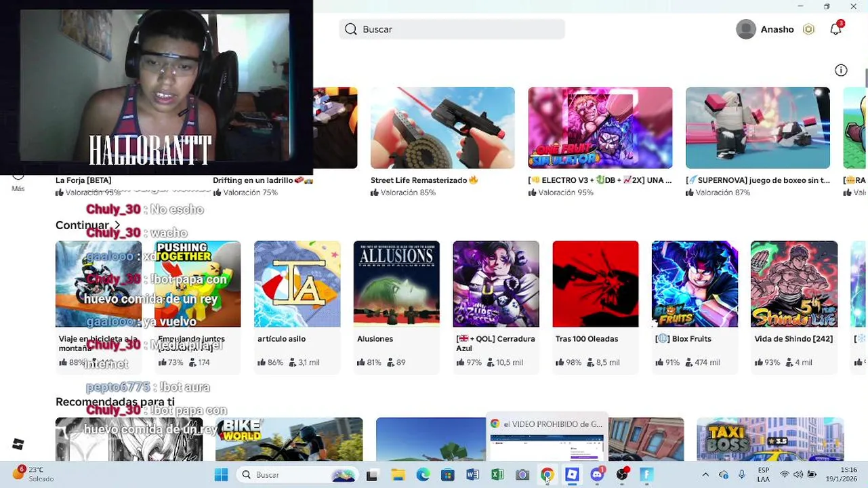Show hidden tray icons chevron

(705, 474)
